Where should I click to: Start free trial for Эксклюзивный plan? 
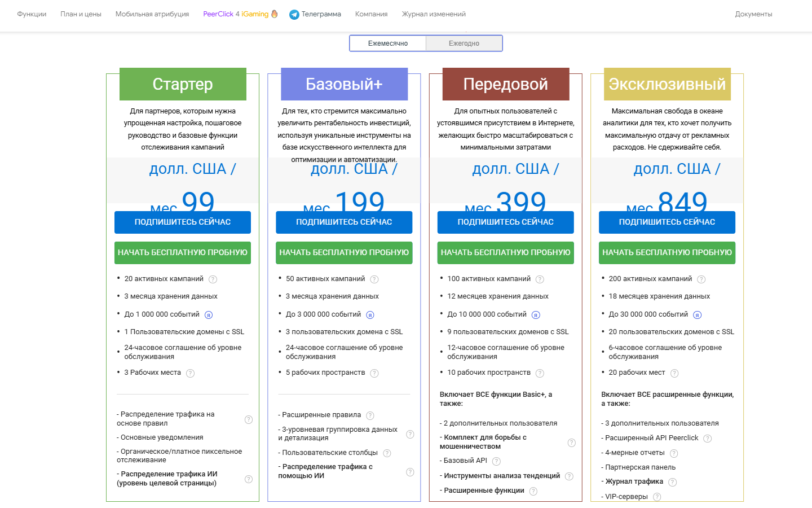(x=667, y=253)
